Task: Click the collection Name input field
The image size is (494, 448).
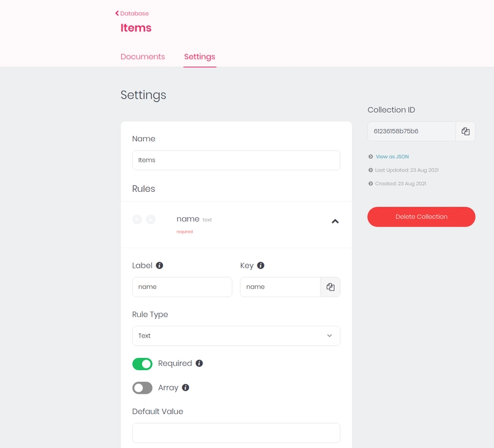Action: point(236,160)
